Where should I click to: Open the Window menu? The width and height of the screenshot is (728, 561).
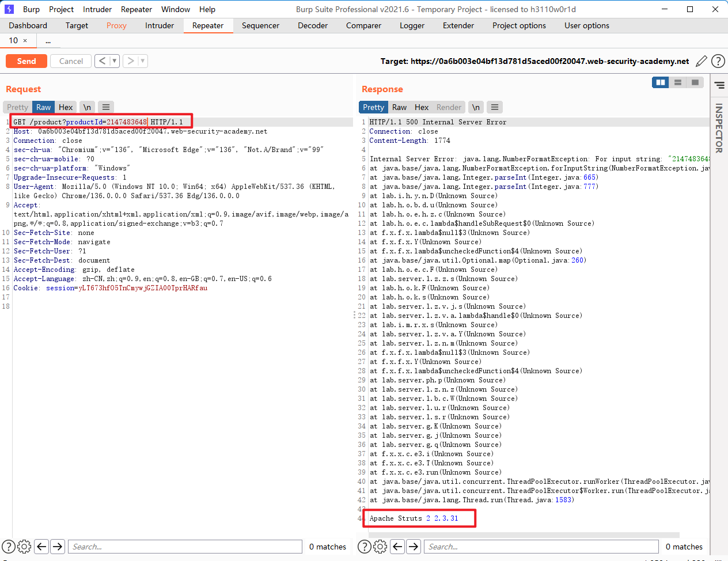176,9
